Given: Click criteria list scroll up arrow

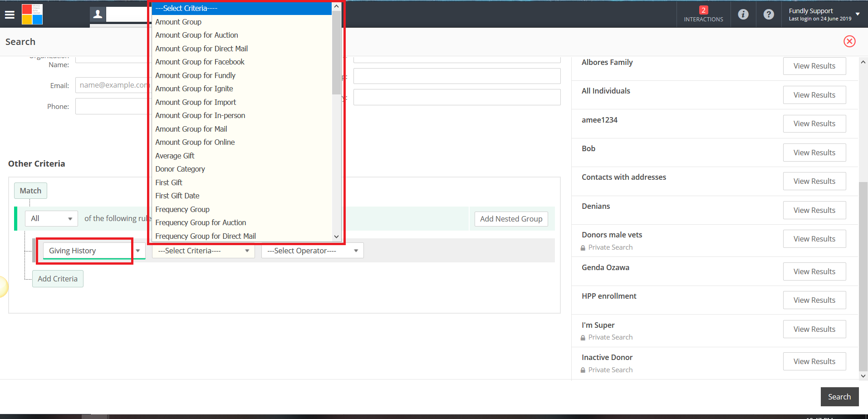Looking at the screenshot, I should [x=336, y=6].
